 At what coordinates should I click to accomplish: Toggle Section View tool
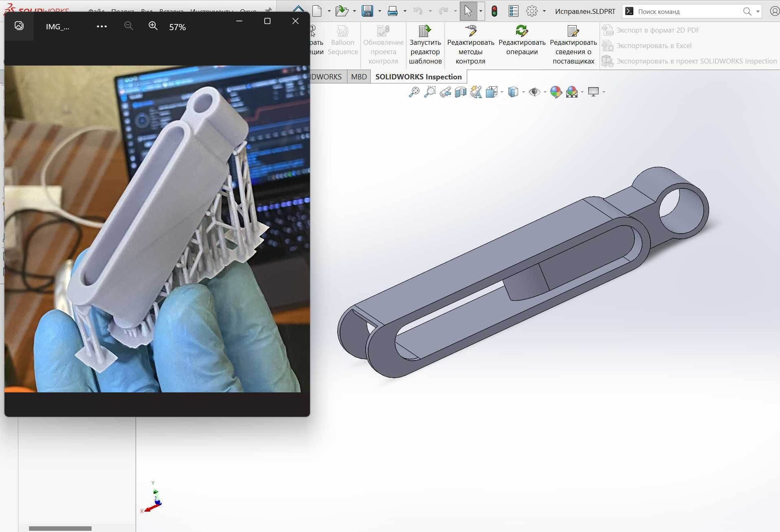pyautogui.click(x=461, y=92)
